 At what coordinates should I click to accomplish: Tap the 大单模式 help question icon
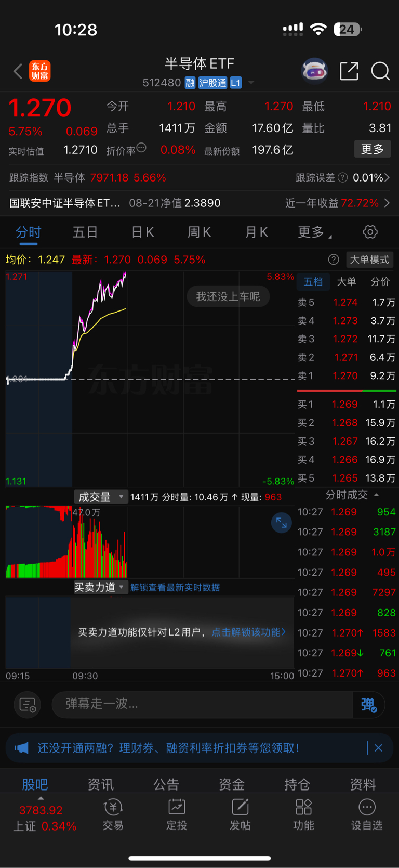point(334,260)
